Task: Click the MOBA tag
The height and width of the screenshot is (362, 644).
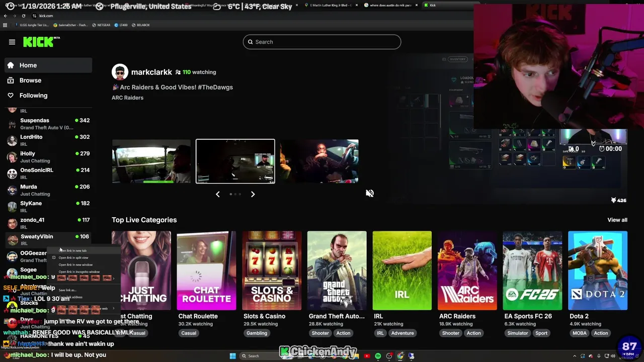Action: pyautogui.click(x=580, y=333)
